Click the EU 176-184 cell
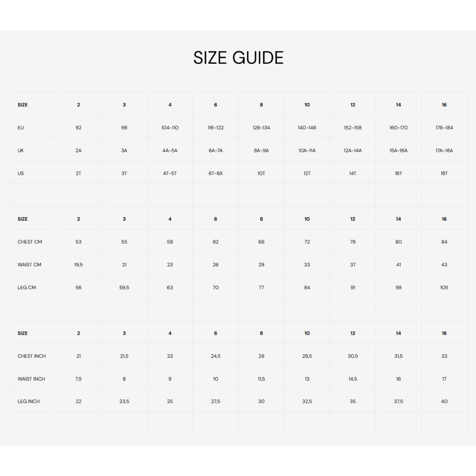This screenshot has width=476, height=476. 444,127
